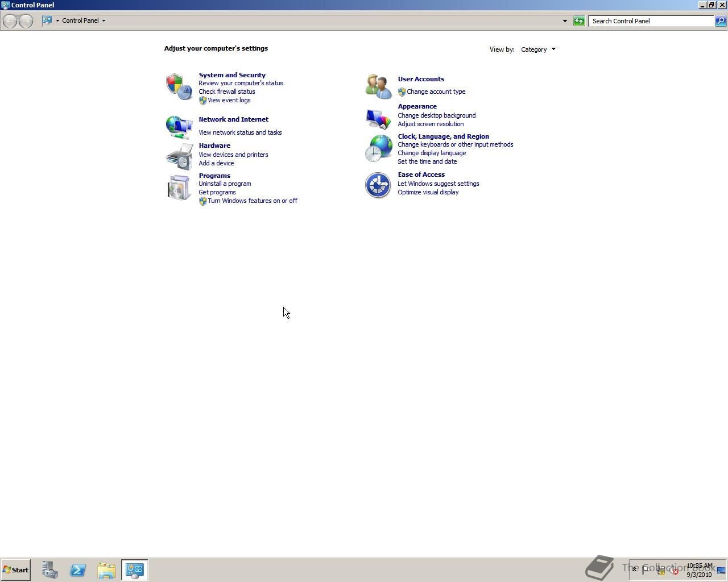The image size is (728, 582).
Task: Click Turn Windows features on or off
Action: click(253, 201)
